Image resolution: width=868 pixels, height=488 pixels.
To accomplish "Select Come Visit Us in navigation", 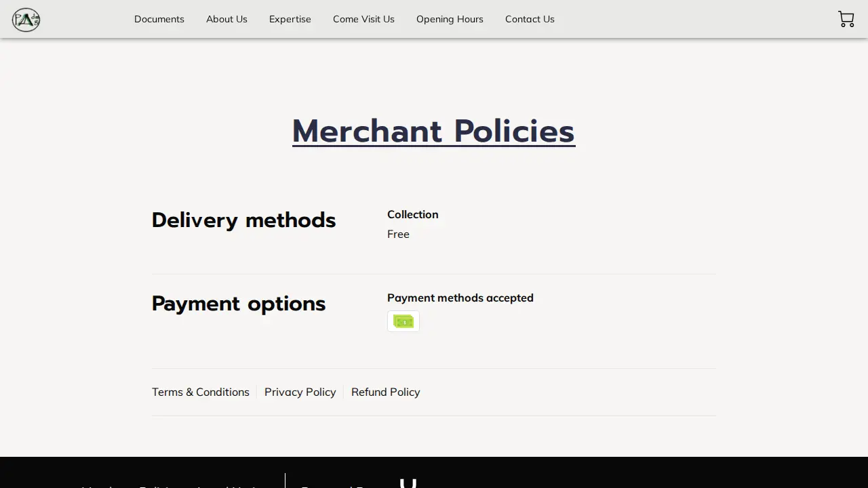I will click(363, 19).
